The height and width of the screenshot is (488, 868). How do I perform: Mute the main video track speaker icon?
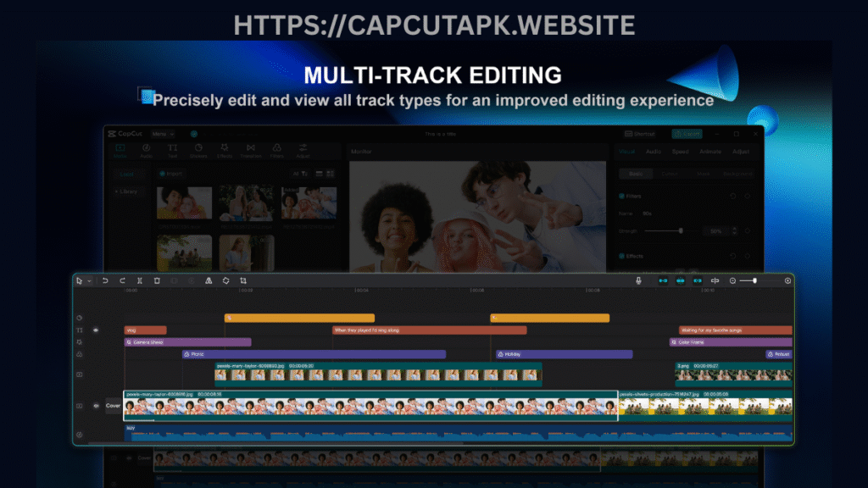96,406
